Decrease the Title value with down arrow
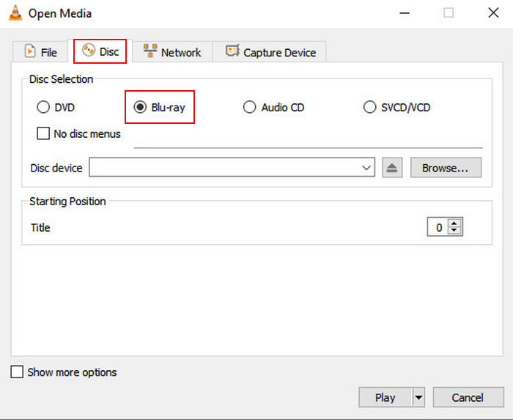 [x=455, y=231]
